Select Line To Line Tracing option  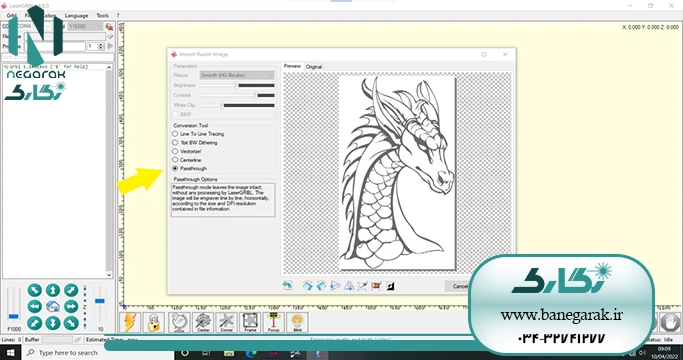coord(199,134)
